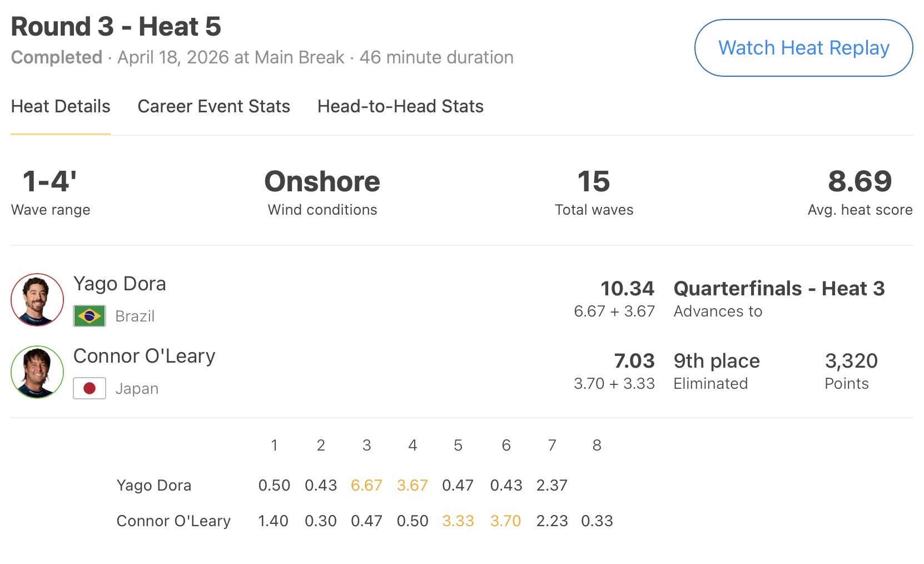Click the Round 3 - Heat 5 heading
The image size is (924, 564).
(116, 27)
